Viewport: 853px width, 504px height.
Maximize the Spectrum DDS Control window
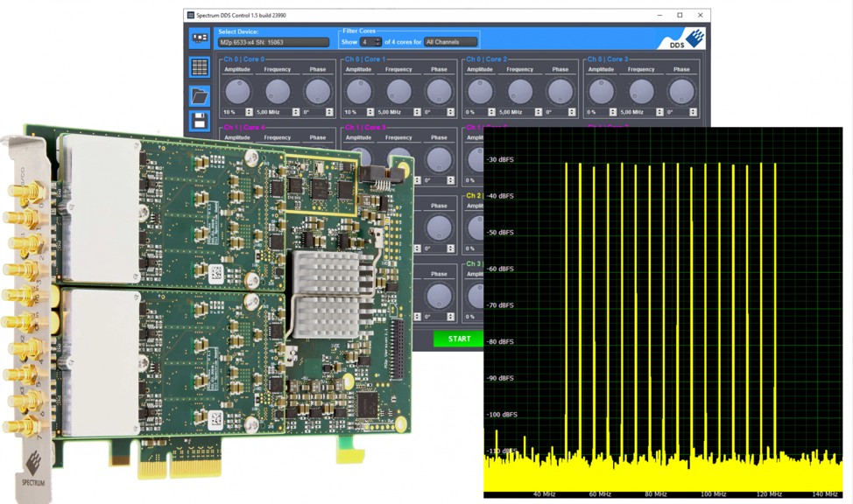pos(680,15)
